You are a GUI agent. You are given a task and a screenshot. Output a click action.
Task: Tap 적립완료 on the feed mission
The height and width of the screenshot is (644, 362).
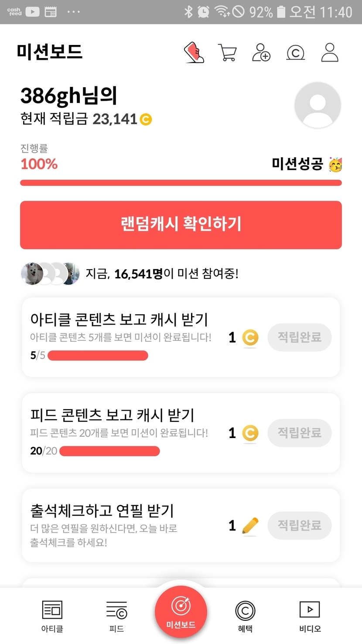click(x=300, y=433)
